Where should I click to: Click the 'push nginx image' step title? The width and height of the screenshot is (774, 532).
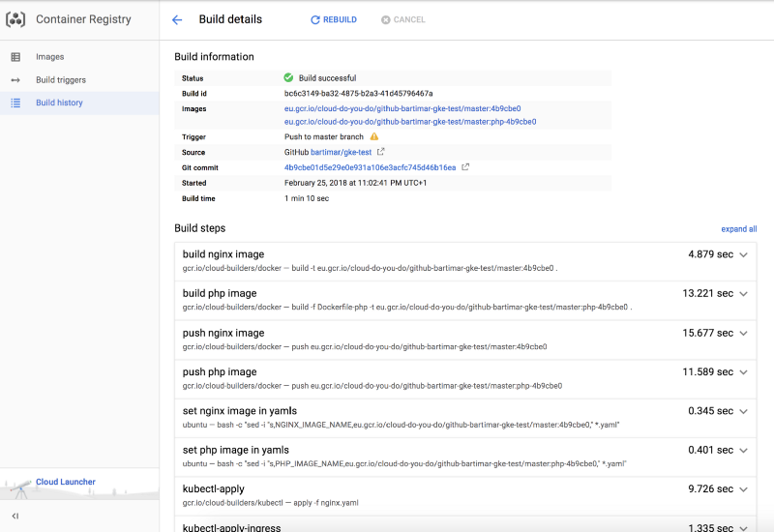click(x=223, y=333)
